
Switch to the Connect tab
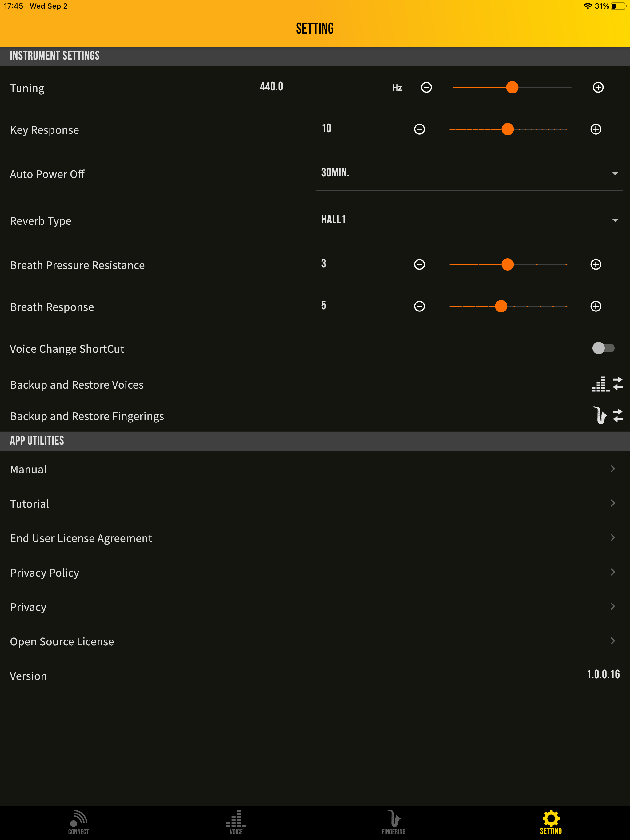79,822
